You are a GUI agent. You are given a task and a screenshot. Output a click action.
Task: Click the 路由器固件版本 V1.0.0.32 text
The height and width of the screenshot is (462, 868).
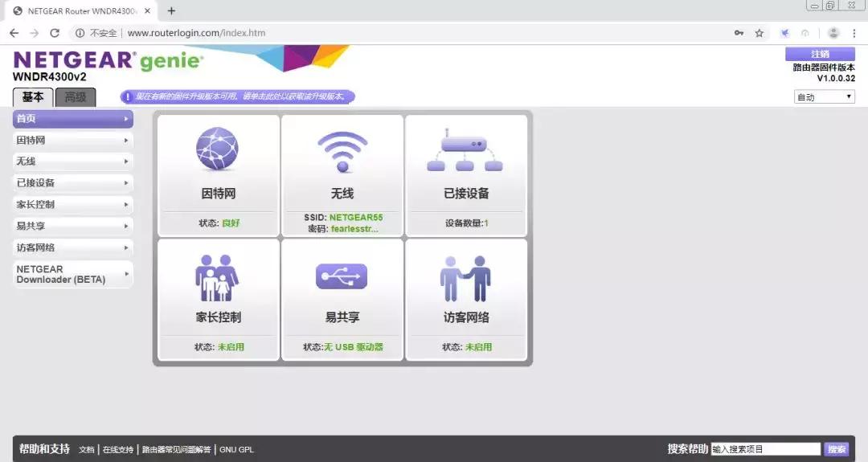pyautogui.click(x=824, y=72)
